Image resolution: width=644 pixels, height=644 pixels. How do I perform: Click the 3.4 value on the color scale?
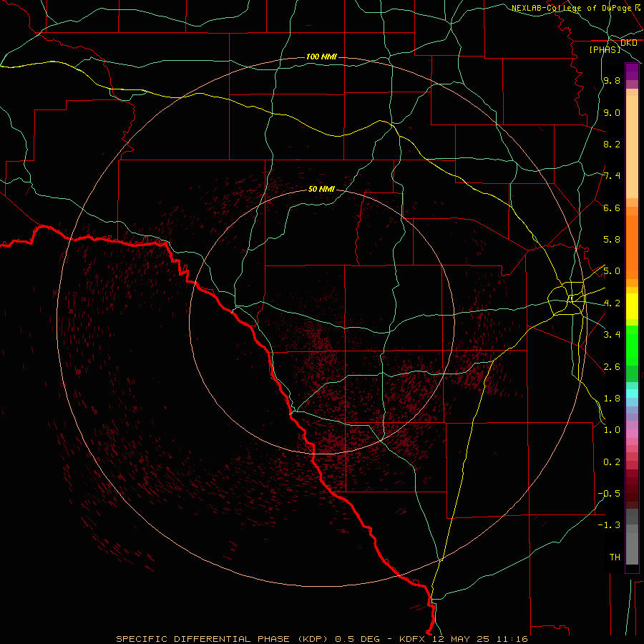pos(612,335)
